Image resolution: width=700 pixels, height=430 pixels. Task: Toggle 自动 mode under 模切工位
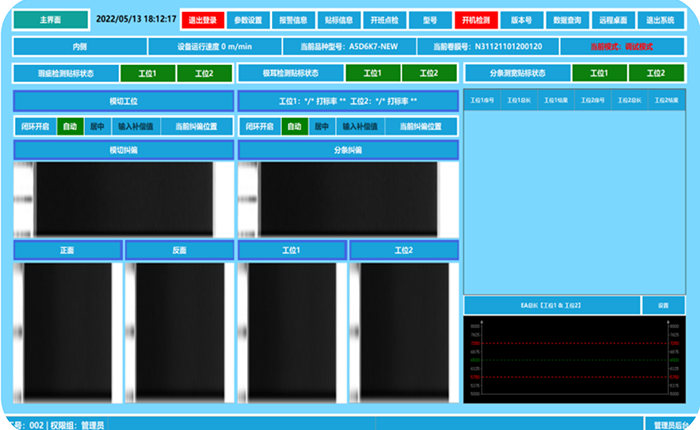pos(69,127)
